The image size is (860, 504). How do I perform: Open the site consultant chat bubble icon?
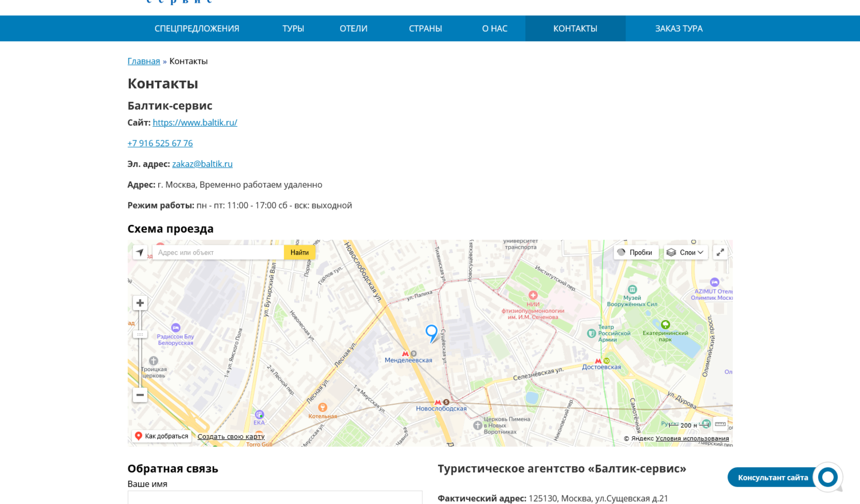point(828,477)
